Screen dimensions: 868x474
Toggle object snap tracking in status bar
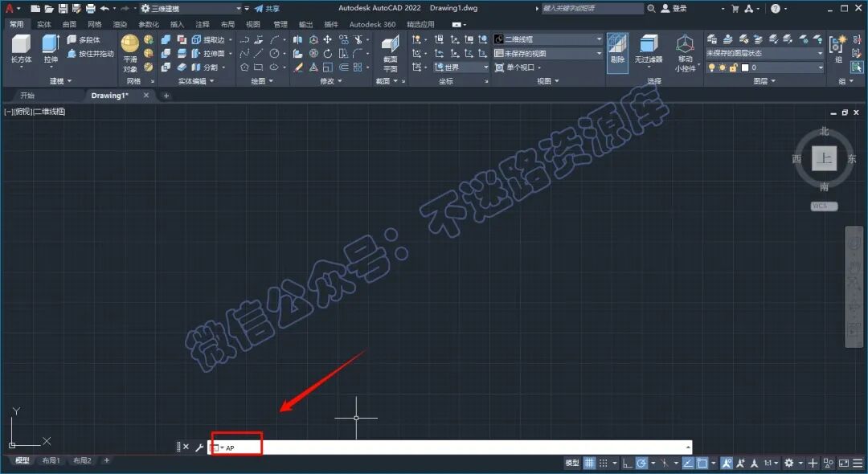pos(688,463)
